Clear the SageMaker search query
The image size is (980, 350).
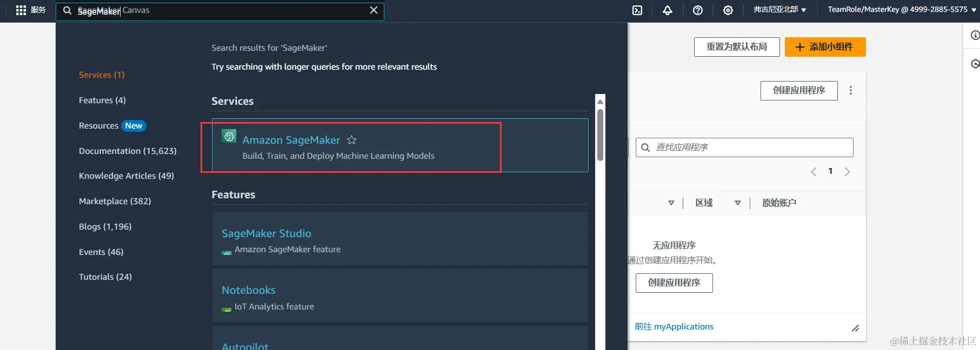click(x=374, y=10)
